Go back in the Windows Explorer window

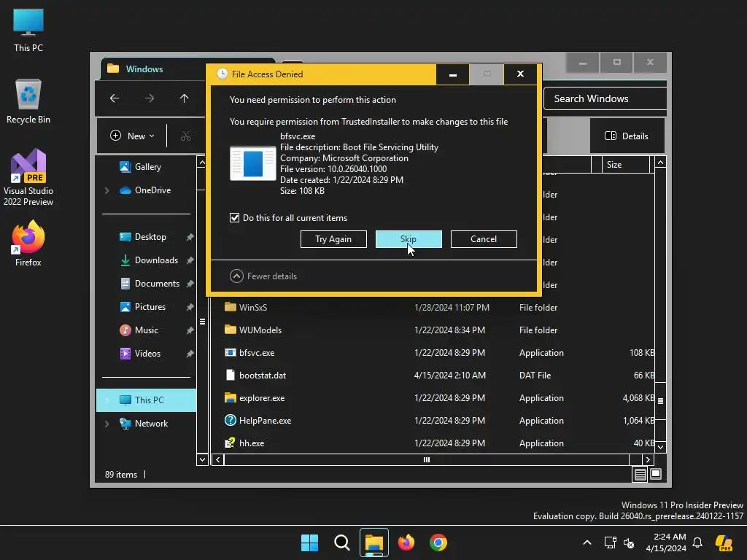(x=115, y=98)
